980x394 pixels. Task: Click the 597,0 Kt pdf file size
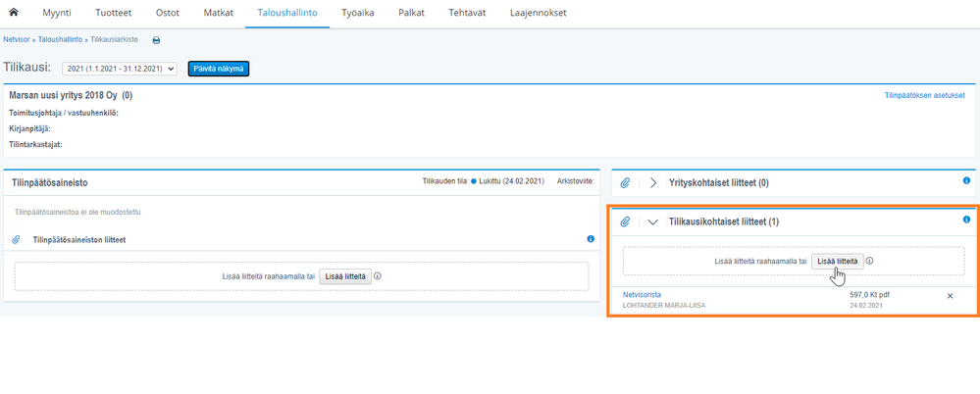(869, 294)
